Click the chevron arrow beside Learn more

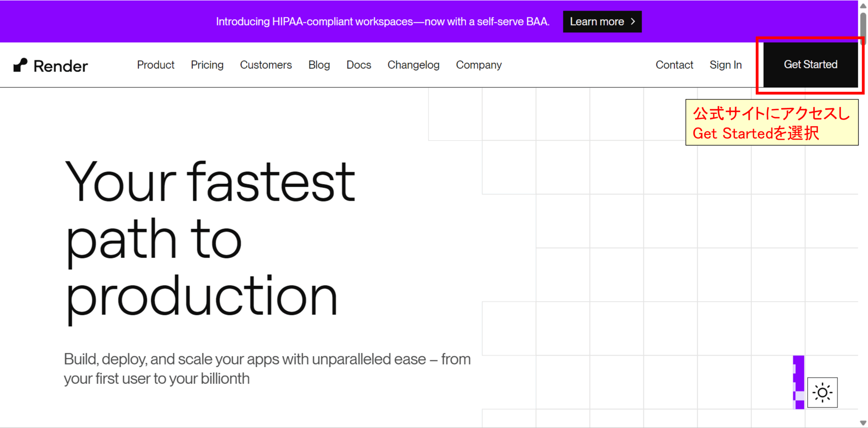pos(633,22)
